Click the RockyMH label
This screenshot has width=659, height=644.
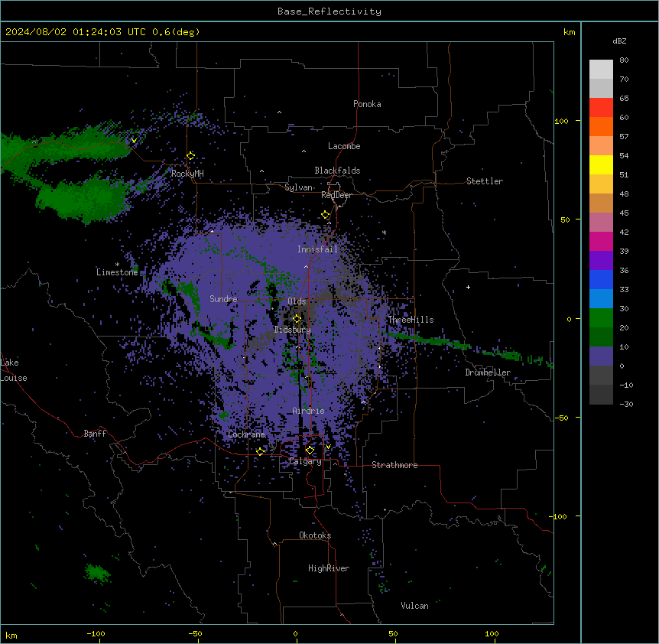pos(187,173)
